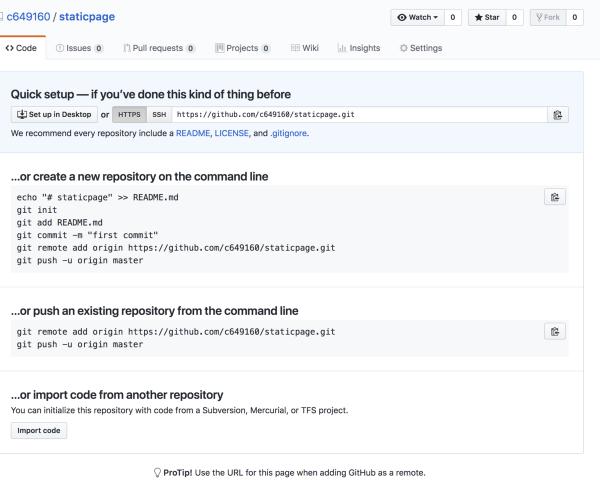Screen dimensions: 600x490
Task: Click Set up in Desktop button
Action: tap(54, 114)
